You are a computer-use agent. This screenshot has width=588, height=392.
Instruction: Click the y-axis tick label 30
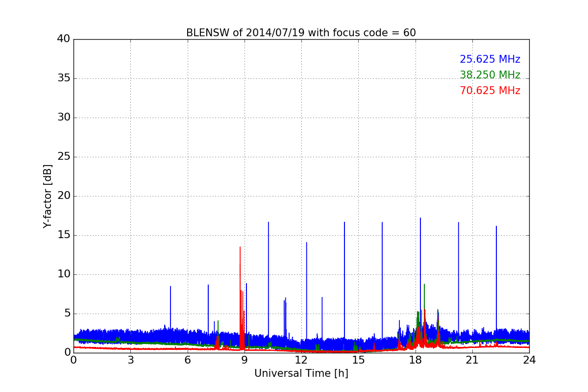tap(63, 118)
